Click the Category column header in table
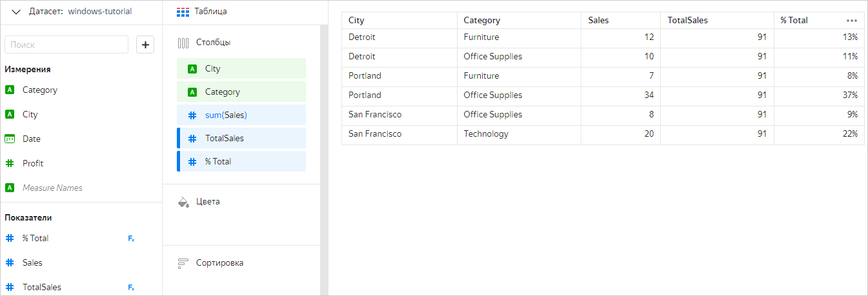Image resolution: width=868 pixels, height=296 pixels. coord(481,21)
